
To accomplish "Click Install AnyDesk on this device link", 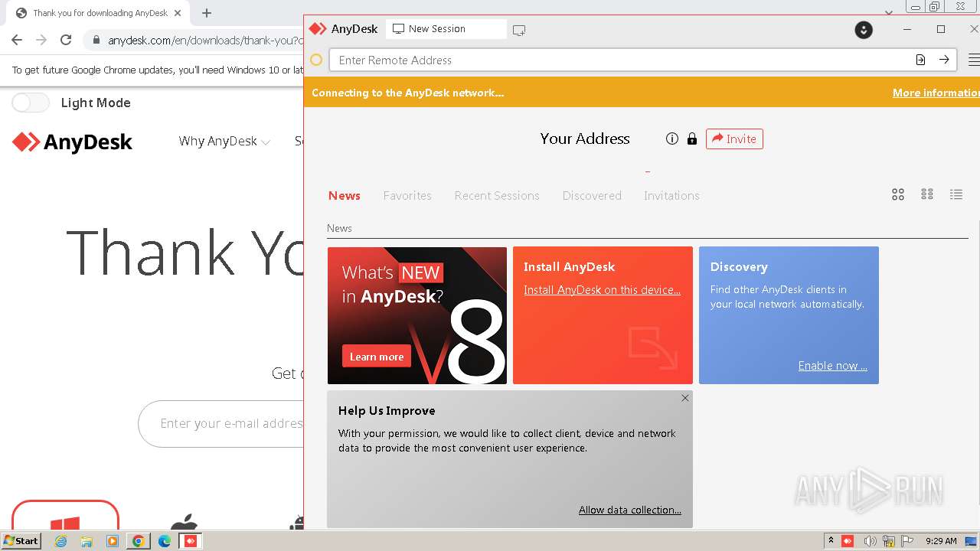I will (602, 290).
